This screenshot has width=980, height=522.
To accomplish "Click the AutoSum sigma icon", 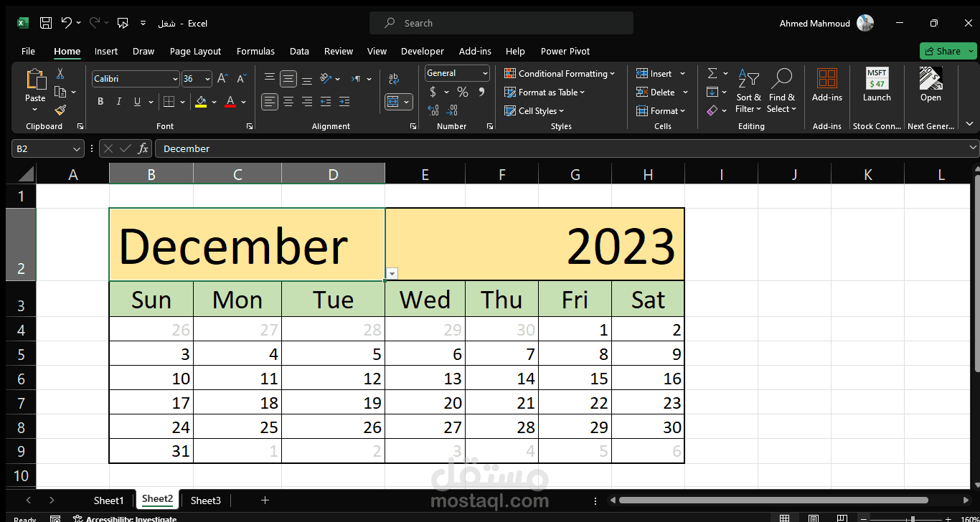I will click(x=712, y=73).
